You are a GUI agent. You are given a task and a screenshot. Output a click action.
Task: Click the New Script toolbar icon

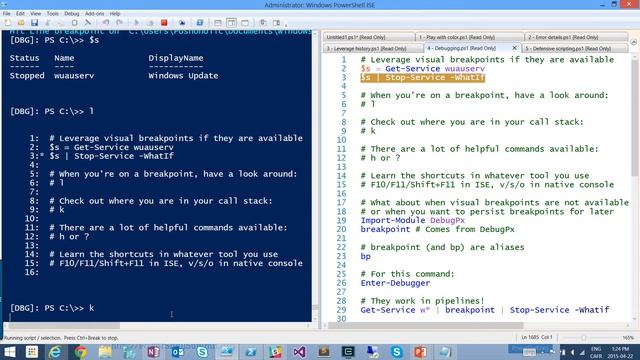click(8, 23)
